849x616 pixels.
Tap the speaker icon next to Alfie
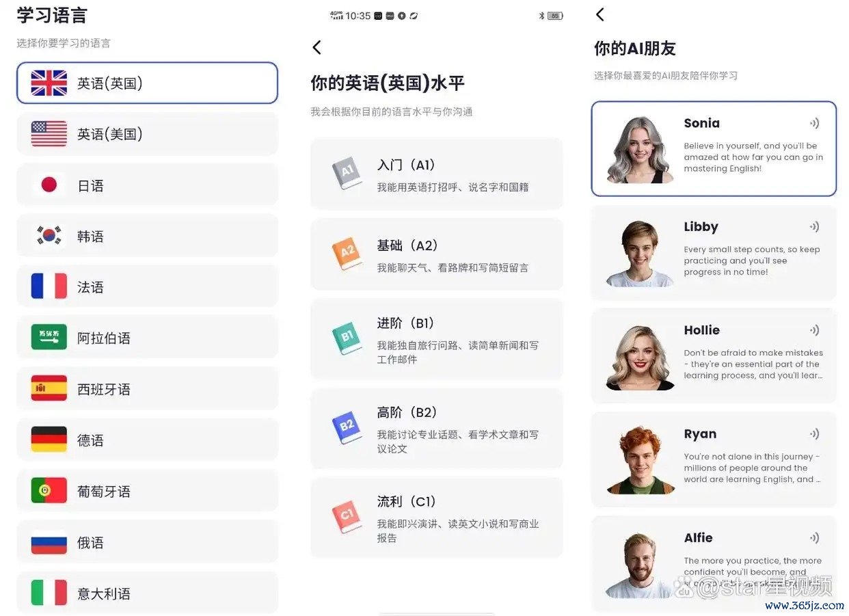pyautogui.click(x=814, y=538)
